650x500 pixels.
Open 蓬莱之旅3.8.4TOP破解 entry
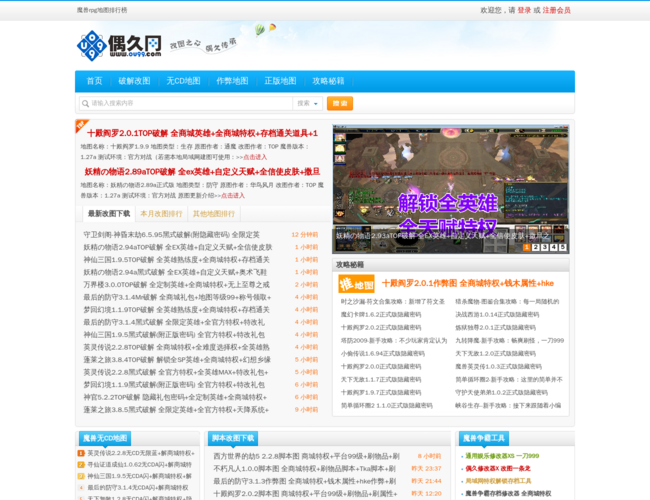(177, 359)
